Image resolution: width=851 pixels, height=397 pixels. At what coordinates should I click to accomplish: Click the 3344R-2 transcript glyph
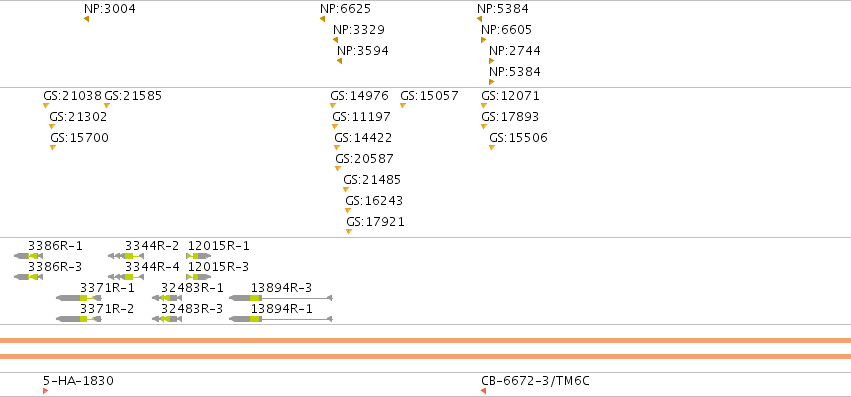pyautogui.click(x=126, y=256)
